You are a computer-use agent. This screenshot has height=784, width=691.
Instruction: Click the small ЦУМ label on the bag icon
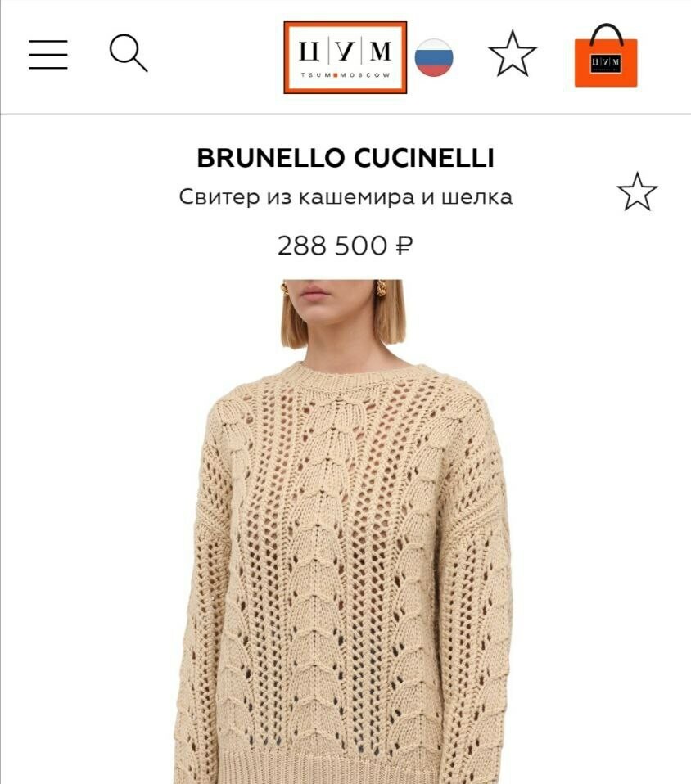tap(606, 63)
